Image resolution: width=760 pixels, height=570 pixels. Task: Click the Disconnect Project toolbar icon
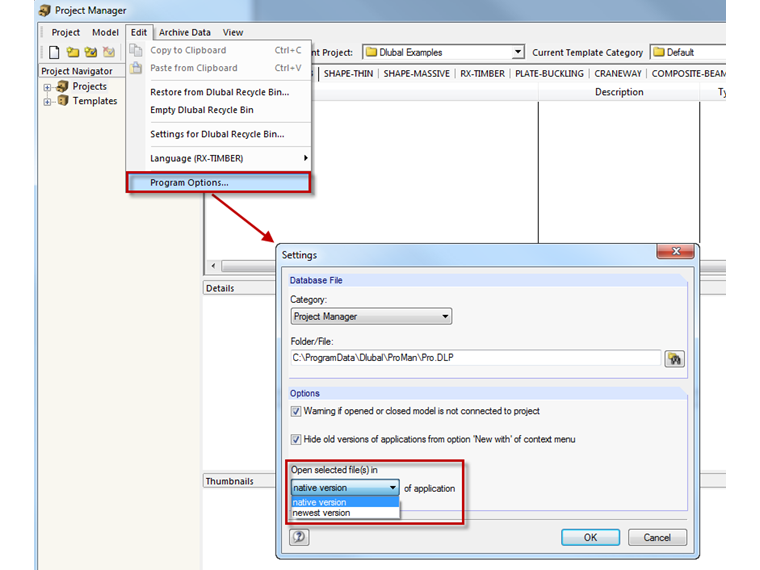[x=109, y=52]
